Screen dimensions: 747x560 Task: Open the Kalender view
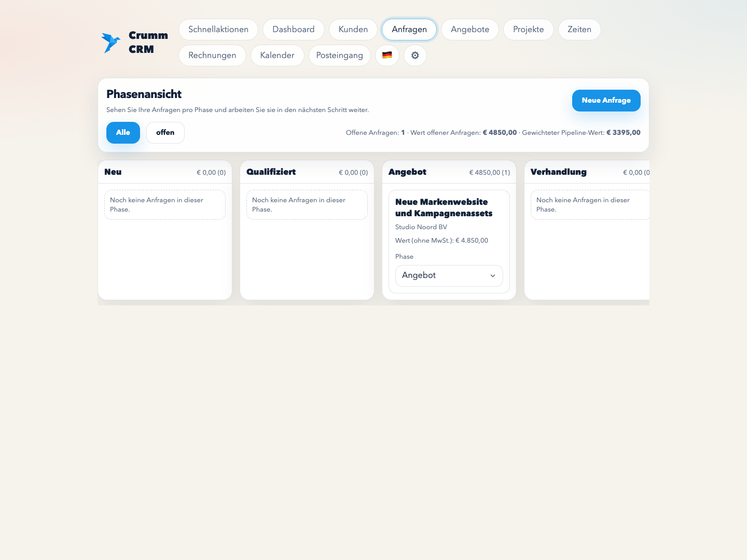[x=277, y=55]
